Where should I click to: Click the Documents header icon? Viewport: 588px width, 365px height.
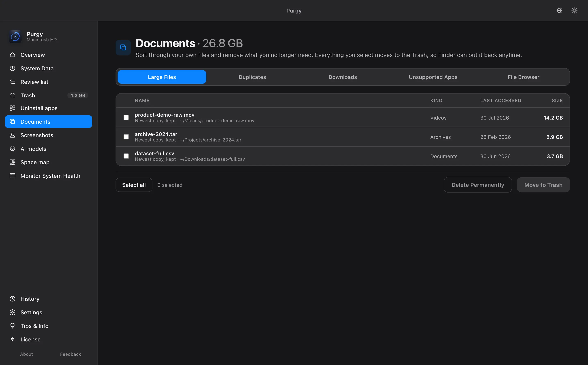[123, 48]
